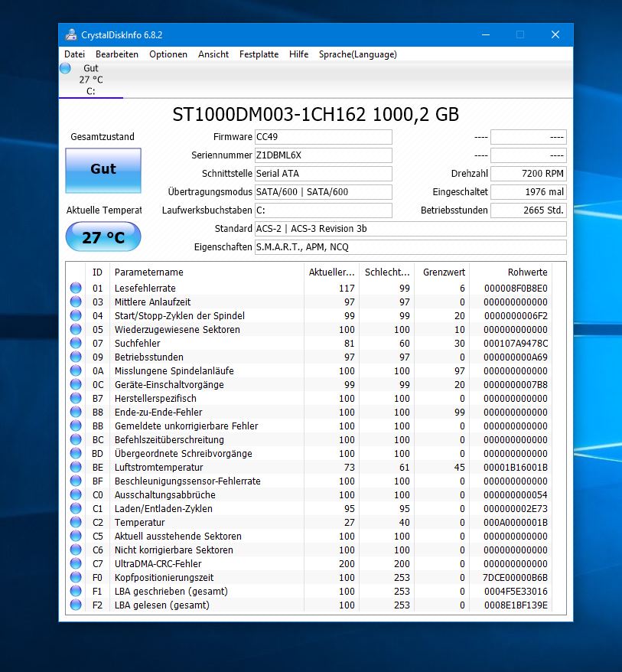Select the C: drive tab with Gut status
622x672 pixels.
click(91, 80)
